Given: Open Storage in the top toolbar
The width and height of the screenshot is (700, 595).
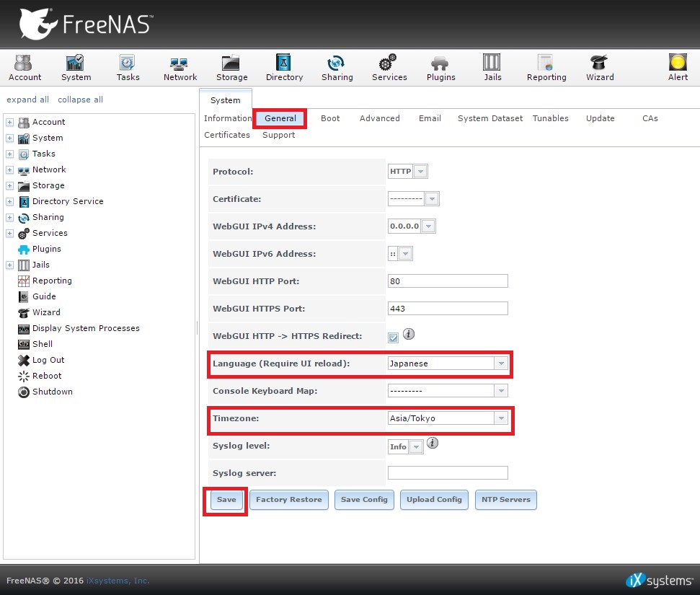Looking at the screenshot, I should click(231, 68).
